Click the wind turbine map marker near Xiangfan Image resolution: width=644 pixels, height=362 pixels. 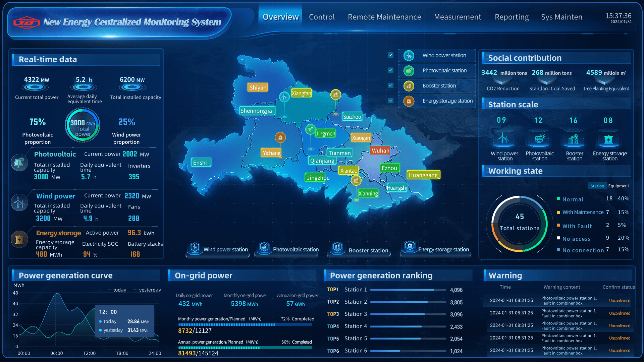(x=284, y=97)
